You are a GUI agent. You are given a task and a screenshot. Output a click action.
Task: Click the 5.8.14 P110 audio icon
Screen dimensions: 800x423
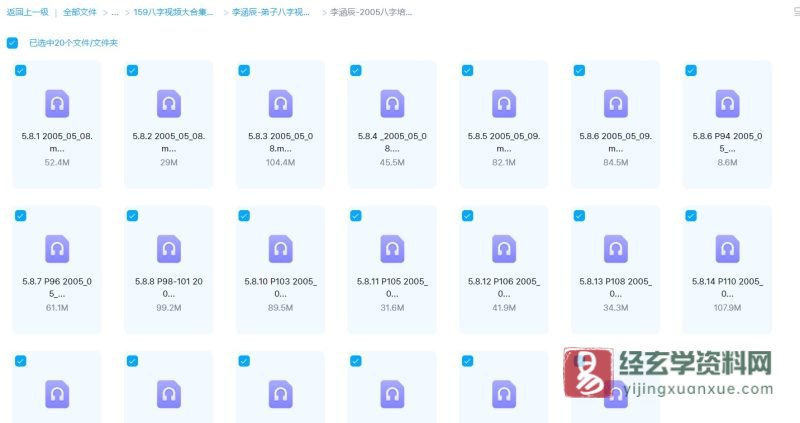click(x=727, y=249)
